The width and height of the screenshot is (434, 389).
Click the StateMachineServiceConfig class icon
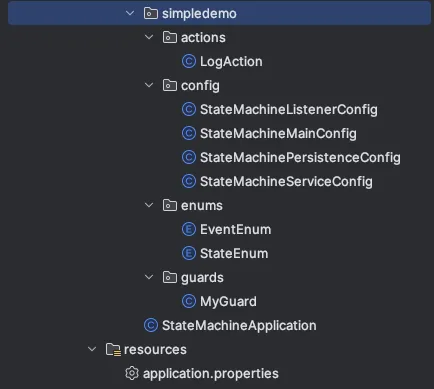coord(189,181)
